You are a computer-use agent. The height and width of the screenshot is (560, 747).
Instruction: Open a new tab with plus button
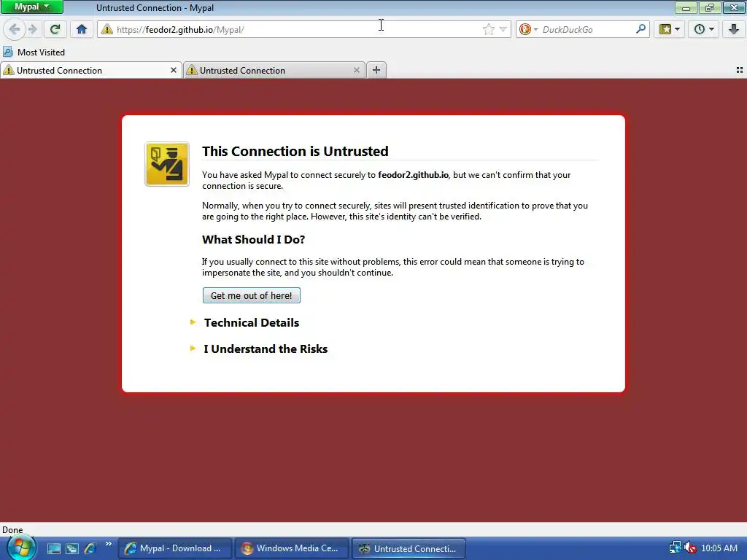click(376, 71)
